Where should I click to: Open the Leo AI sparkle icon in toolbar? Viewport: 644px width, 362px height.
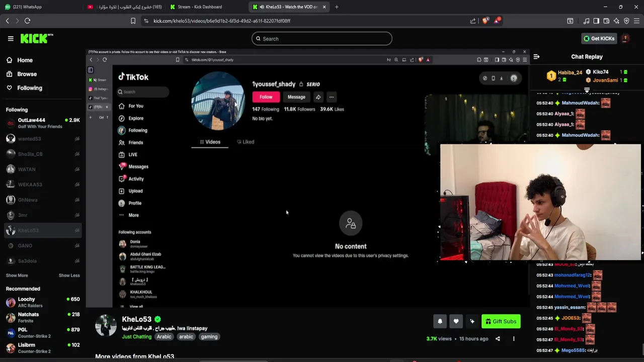(616, 21)
